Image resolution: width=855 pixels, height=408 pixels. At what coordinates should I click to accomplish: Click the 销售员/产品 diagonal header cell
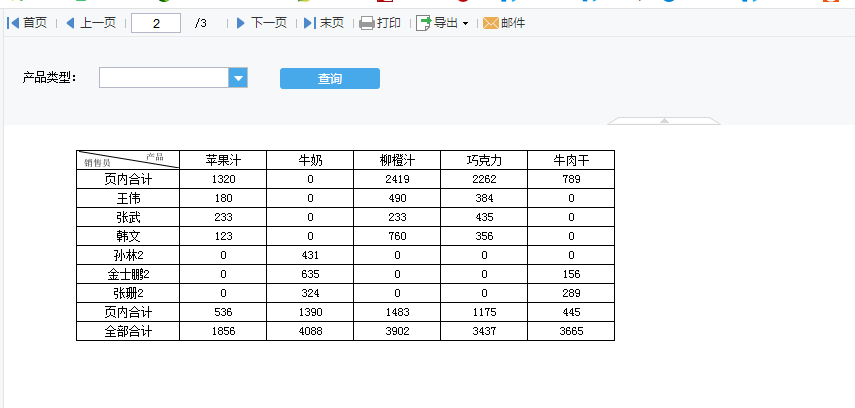(x=128, y=160)
